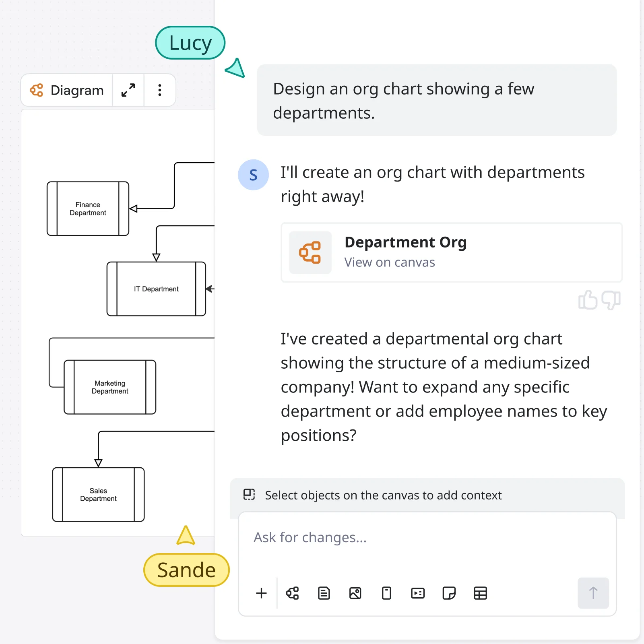Select the mobile frame icon
Screen dimensions: 644x644
[386, 593]
